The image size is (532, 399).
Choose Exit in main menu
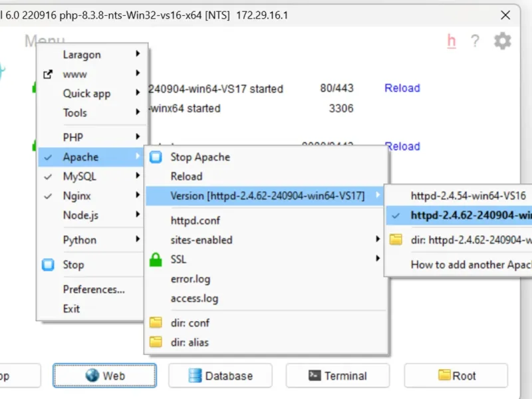[x=71, y=309]
